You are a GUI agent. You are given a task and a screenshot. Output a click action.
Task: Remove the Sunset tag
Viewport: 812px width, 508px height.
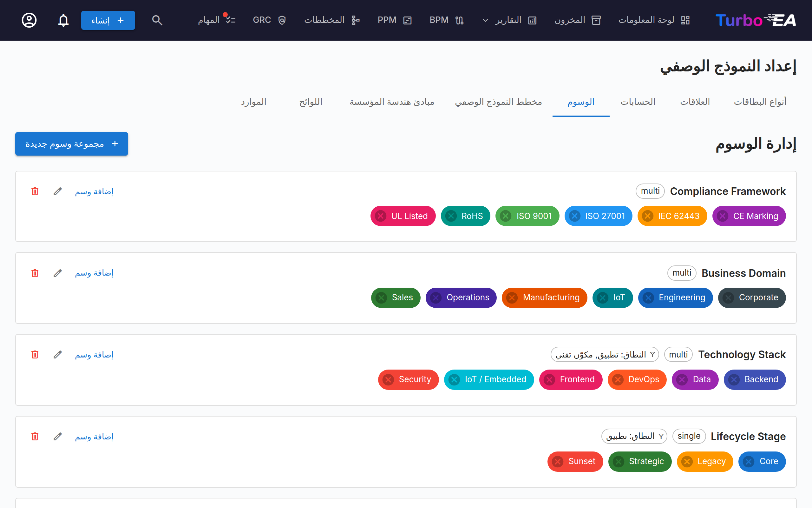558,462
